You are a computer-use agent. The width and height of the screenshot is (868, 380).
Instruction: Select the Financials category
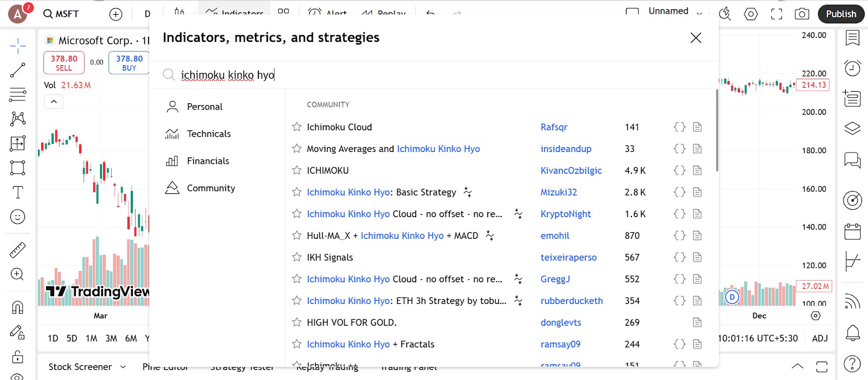tap(217, 161)
